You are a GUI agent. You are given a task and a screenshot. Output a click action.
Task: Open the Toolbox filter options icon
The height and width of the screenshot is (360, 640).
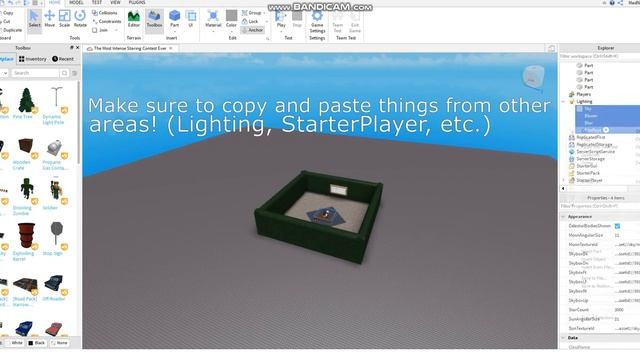tap(75, 73)
